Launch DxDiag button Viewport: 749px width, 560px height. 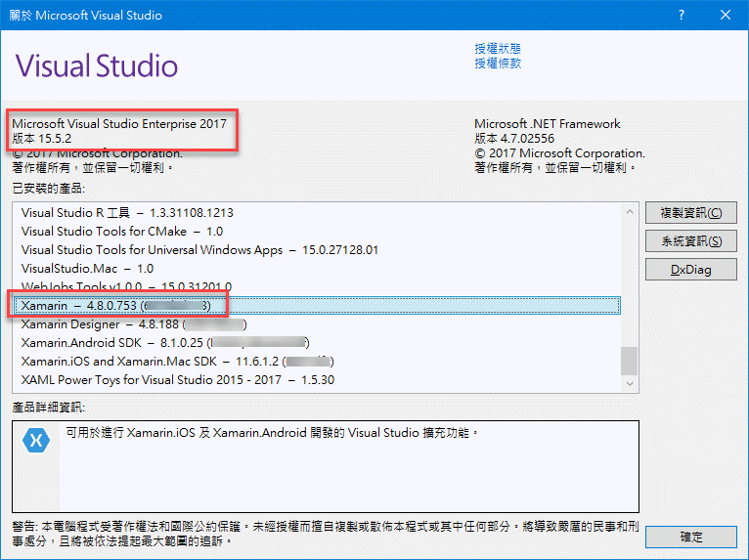(x=690, y=270)
